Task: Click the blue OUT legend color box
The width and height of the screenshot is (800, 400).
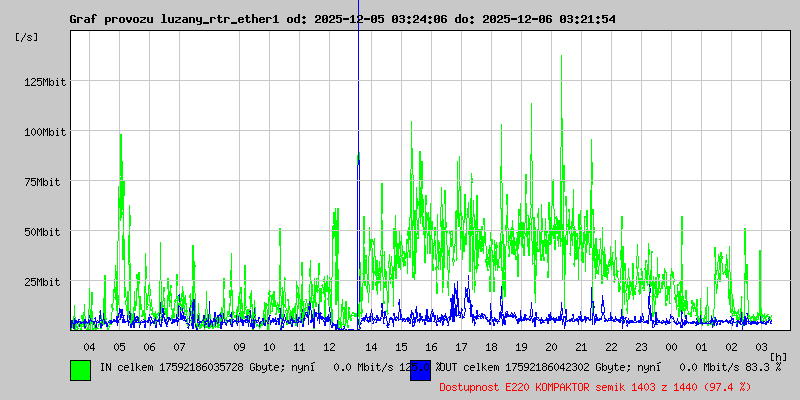Action: coord(420,370)
